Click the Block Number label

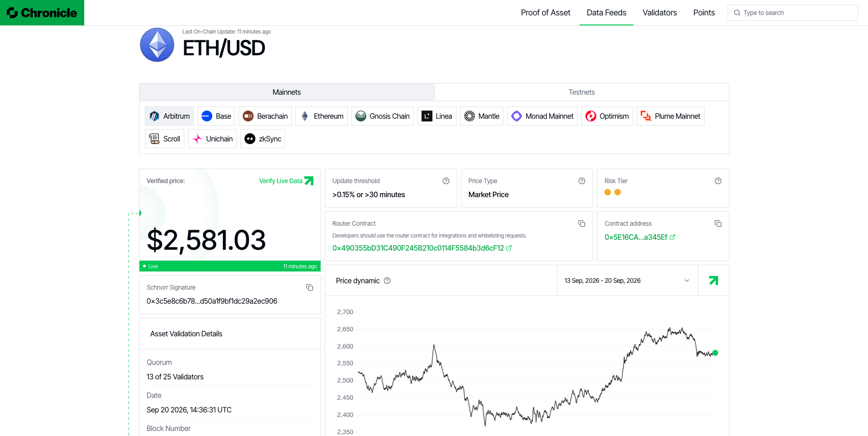(168, 428)
